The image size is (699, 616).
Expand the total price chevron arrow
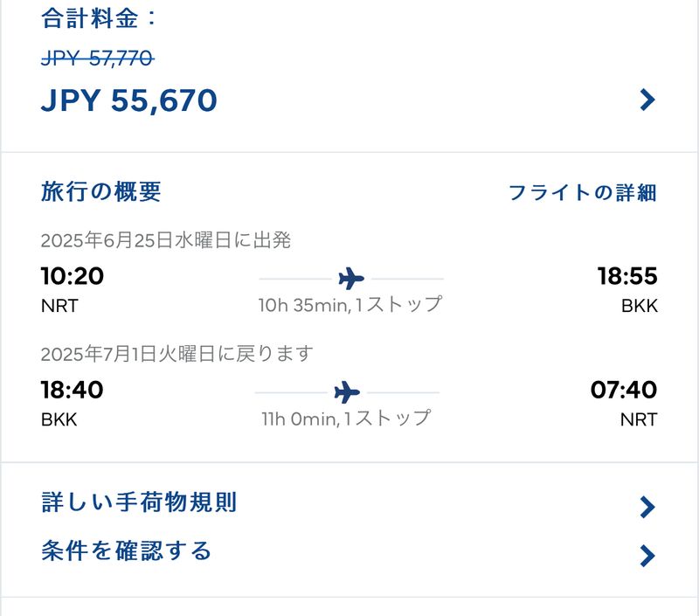[x=647, y=100]
